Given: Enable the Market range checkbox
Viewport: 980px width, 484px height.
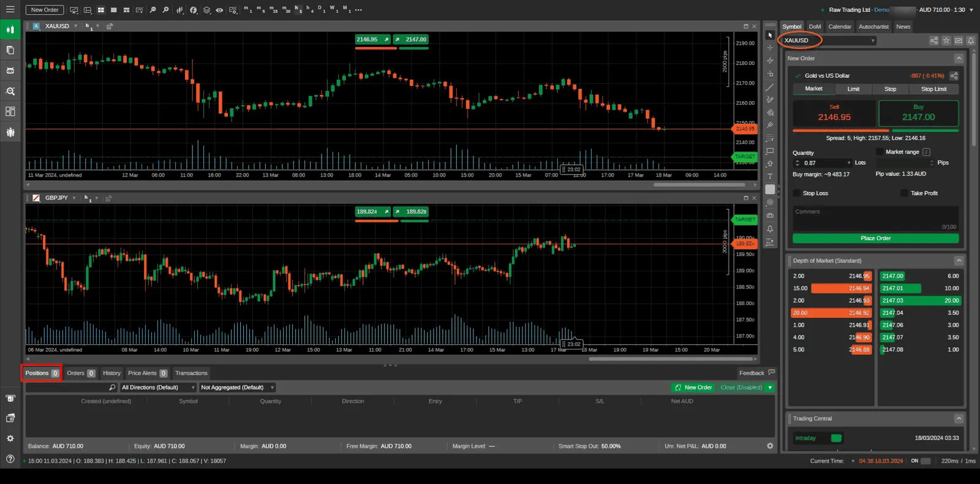Looking at the screenshot, I should click(x=880, y=152).
